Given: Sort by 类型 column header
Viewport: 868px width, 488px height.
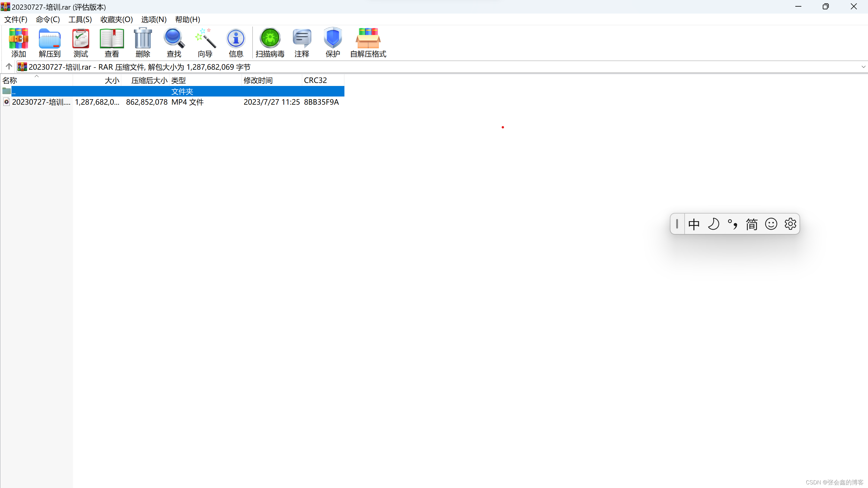Looking at the screenshot, I should coord(206,80).
